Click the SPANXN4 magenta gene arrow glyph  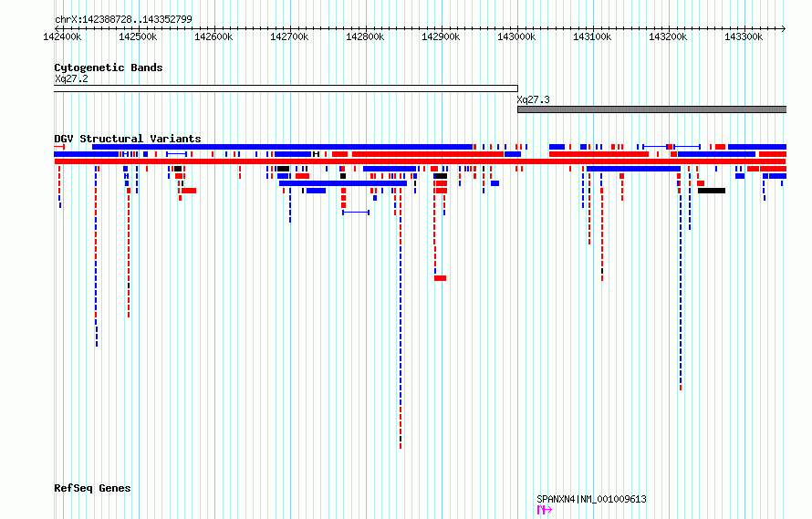[545, 510]
